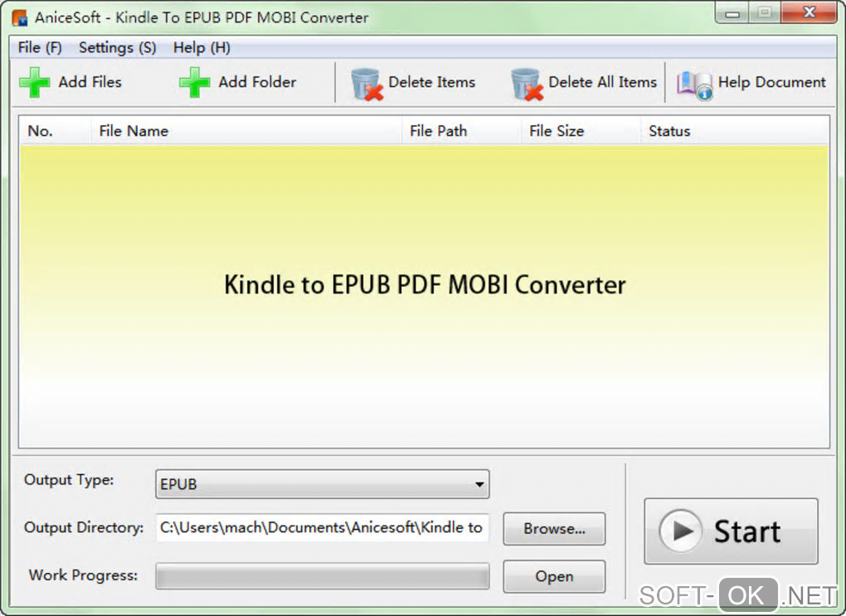846x616 pixels.
Task: Click the Delete Items toolbar label
Action: 431,82
